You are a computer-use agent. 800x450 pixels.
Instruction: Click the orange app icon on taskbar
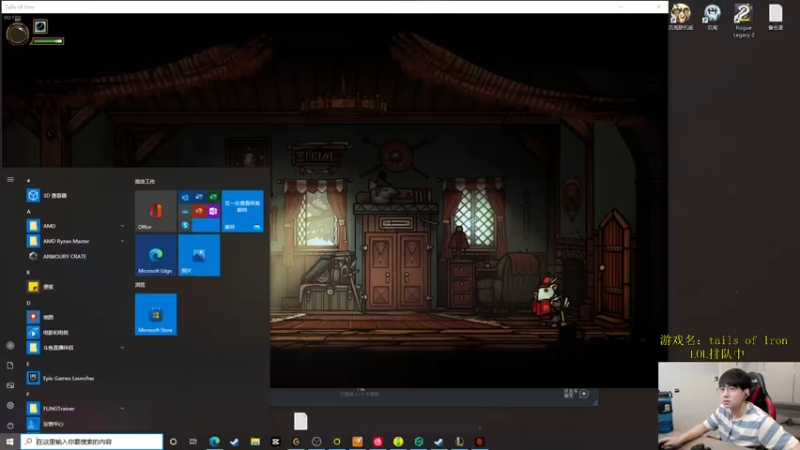pyautogui.click(x=357, y=442)
